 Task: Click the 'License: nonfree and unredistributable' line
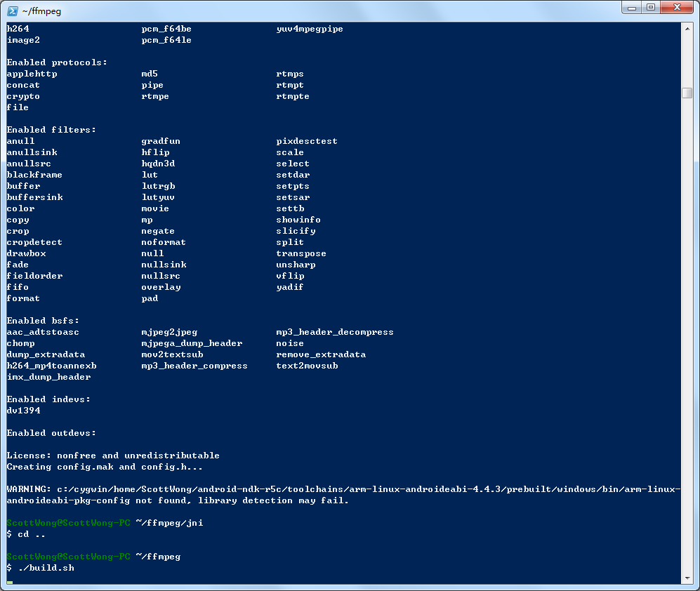point(113,456)
